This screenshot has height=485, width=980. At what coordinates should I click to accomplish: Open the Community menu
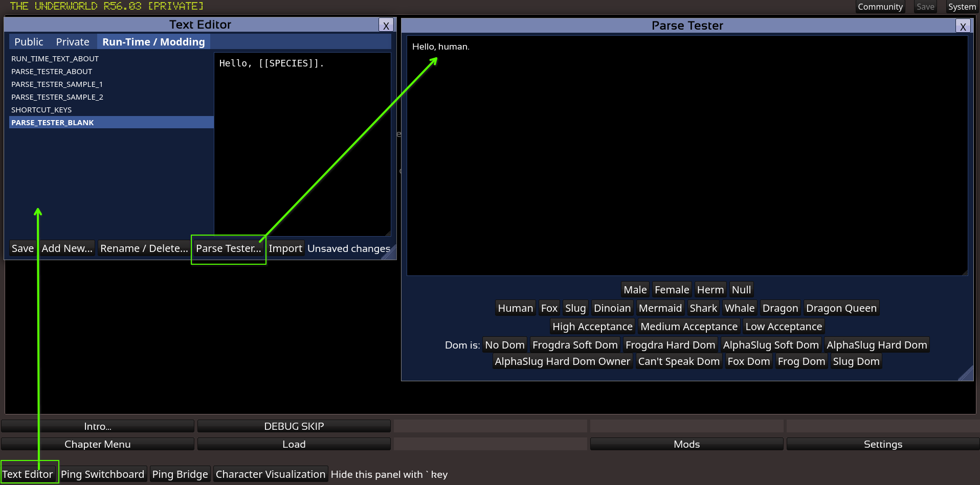(x=880, y=7)
